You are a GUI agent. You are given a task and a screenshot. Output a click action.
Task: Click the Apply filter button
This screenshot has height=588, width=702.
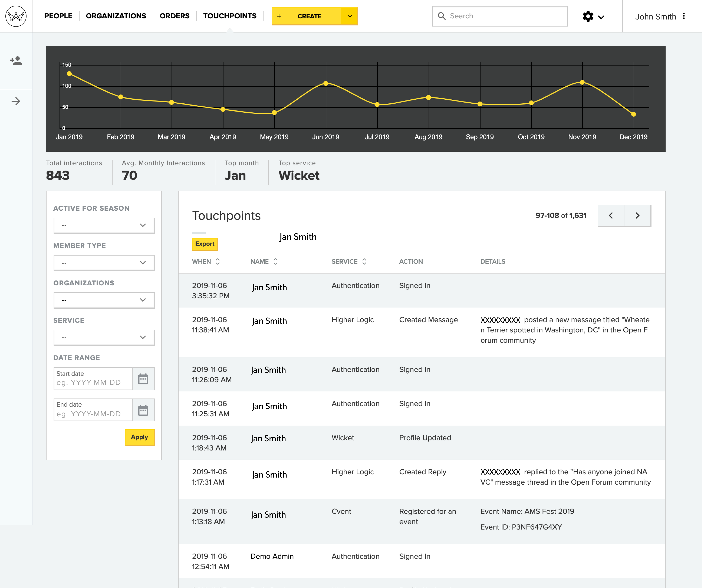coord(139,437)
